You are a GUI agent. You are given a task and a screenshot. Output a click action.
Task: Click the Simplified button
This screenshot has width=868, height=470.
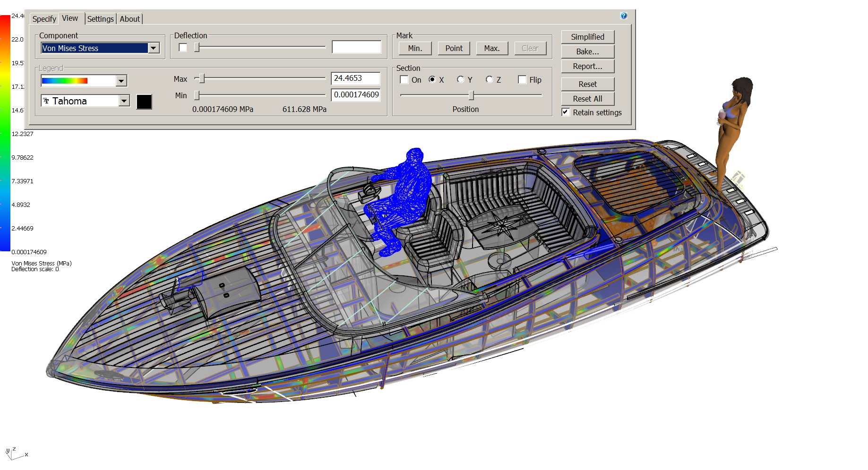point(587,37)
